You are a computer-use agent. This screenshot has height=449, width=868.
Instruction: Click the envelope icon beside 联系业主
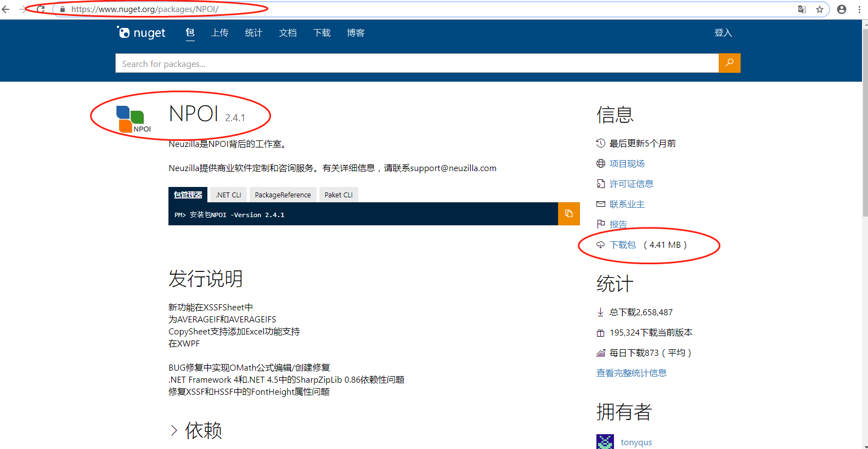pyautogui.click(x=601, y=204)
